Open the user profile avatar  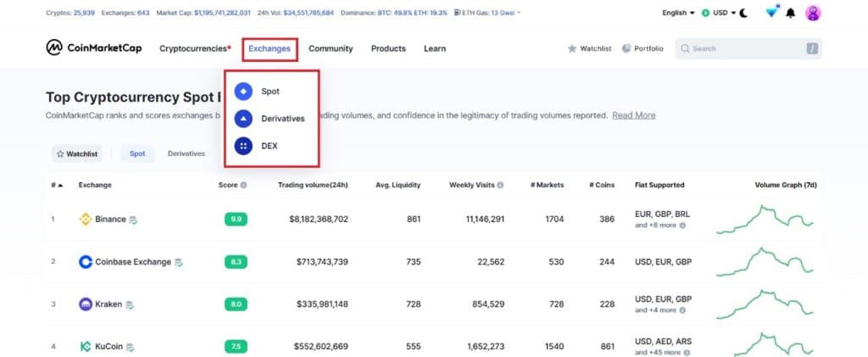pos(813,13)
